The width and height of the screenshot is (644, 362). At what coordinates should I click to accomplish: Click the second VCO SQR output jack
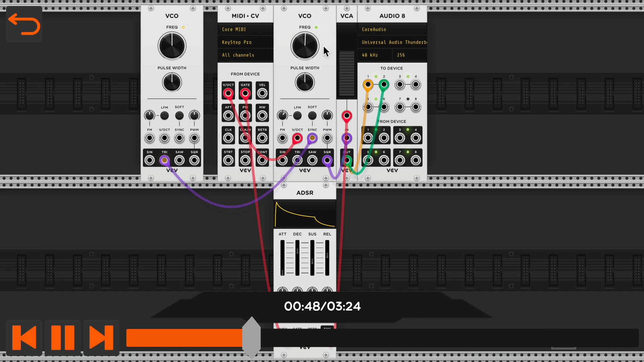[x=327, y=160]
